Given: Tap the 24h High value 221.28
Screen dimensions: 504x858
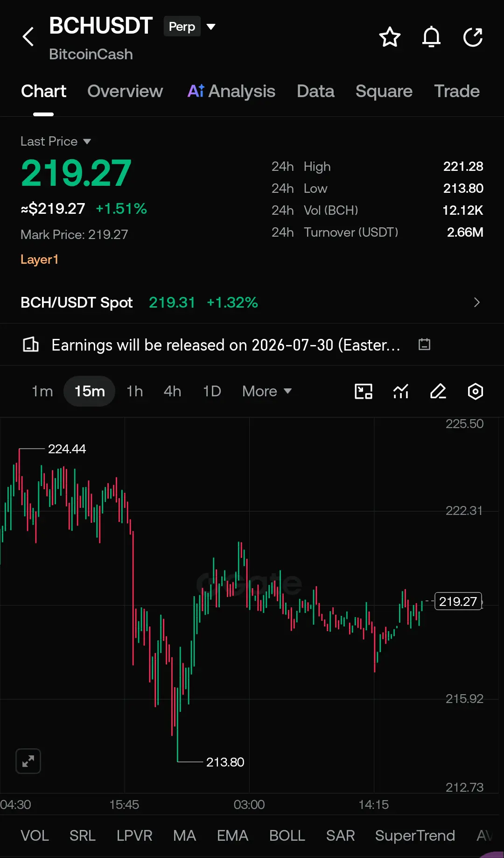Looking at the screenshot, I should 463,167.
